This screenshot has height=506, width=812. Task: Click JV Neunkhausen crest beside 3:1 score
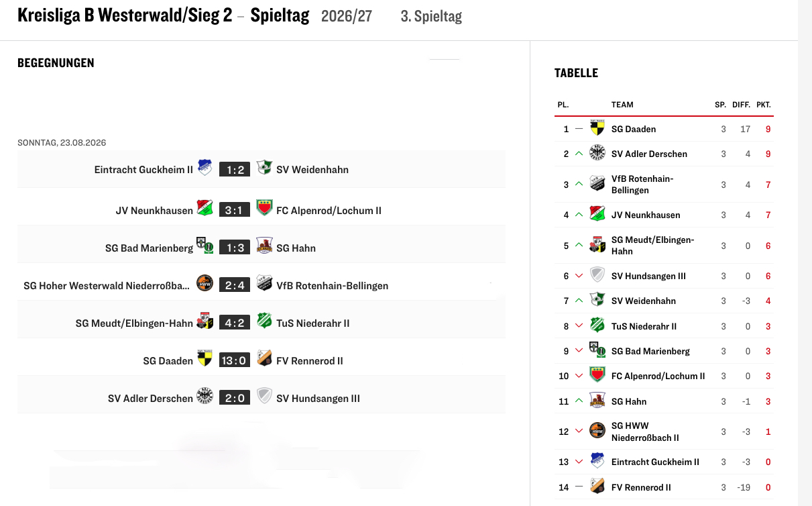click(205, 208)
